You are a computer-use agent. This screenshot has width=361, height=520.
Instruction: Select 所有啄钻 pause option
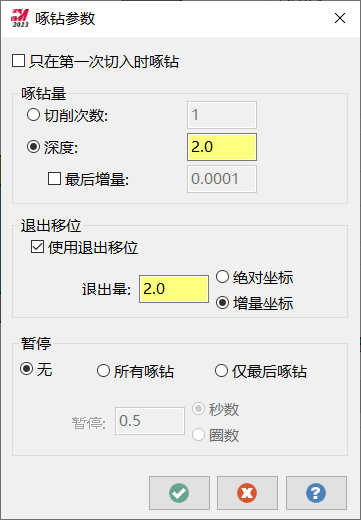click(x=103, y=371)
